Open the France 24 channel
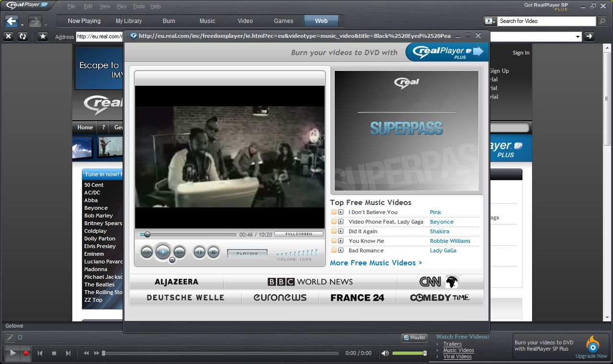 [357, 297]
